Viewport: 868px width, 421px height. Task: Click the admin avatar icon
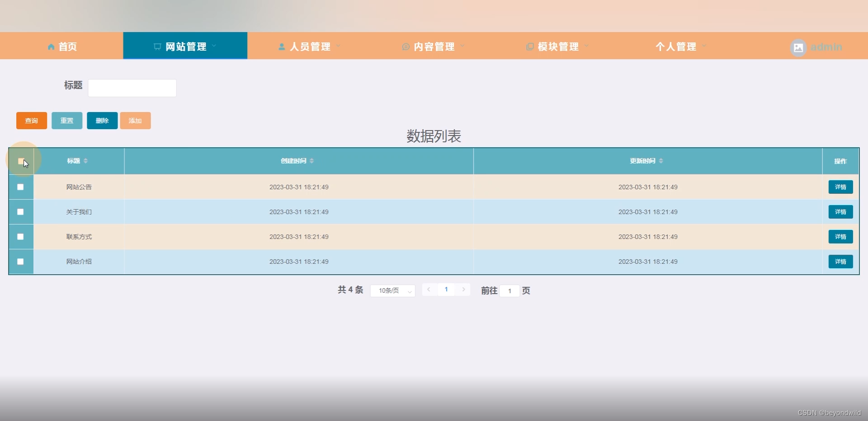click(x=798, y=47)
